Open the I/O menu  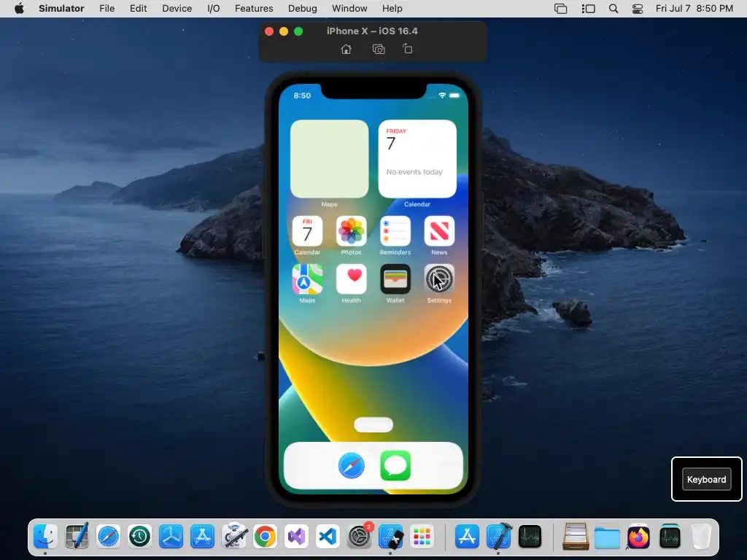(x=214, y=9)
